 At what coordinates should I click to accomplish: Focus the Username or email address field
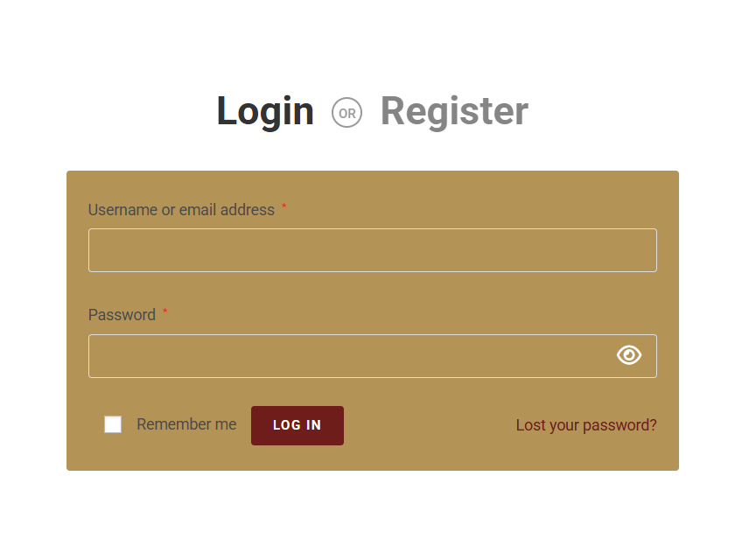click(373, 250)
